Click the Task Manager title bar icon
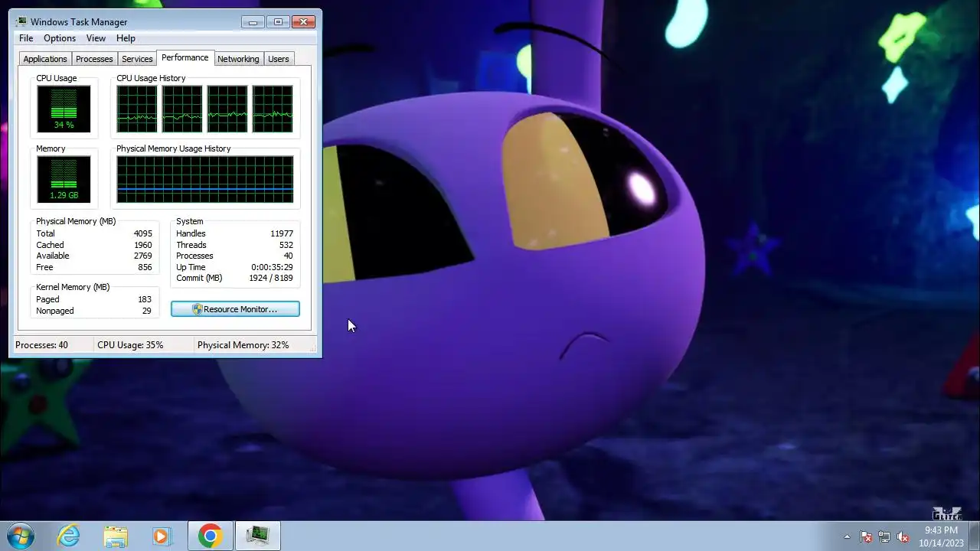 click(21, 21)
